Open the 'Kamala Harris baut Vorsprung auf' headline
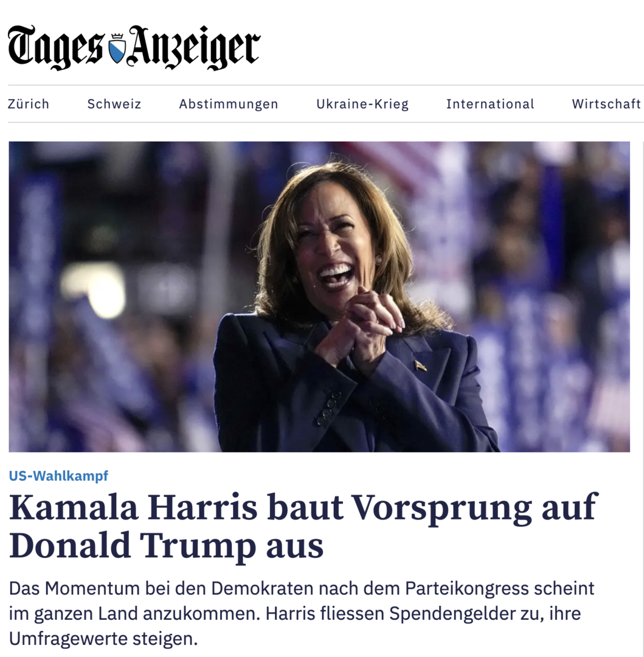Image resolution: width=644 pixels, height=657 pixels. pyautogui.click(x=303, y=508)
